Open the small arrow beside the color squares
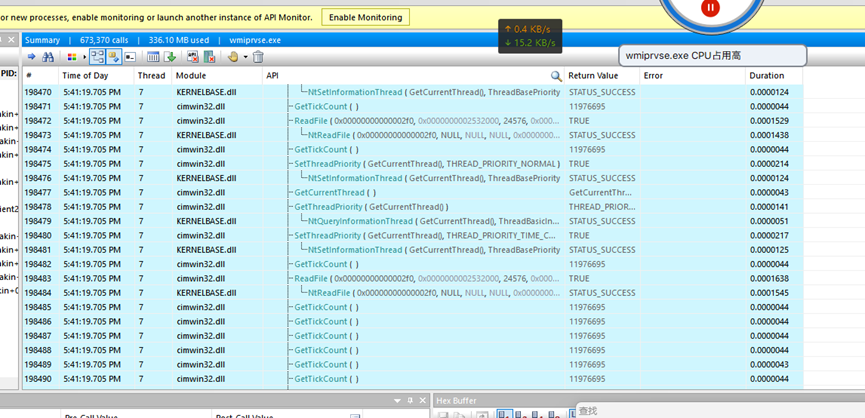Image resolution: width=865 pixels, height=418 pixels. click(x=84, y=57)
